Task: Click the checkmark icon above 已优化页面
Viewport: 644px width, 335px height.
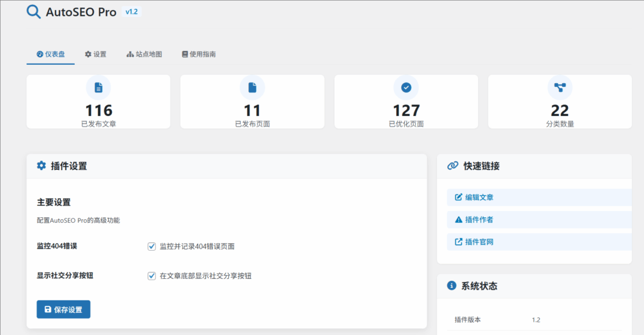Action: pyautogui.click(x=406, y=88)
